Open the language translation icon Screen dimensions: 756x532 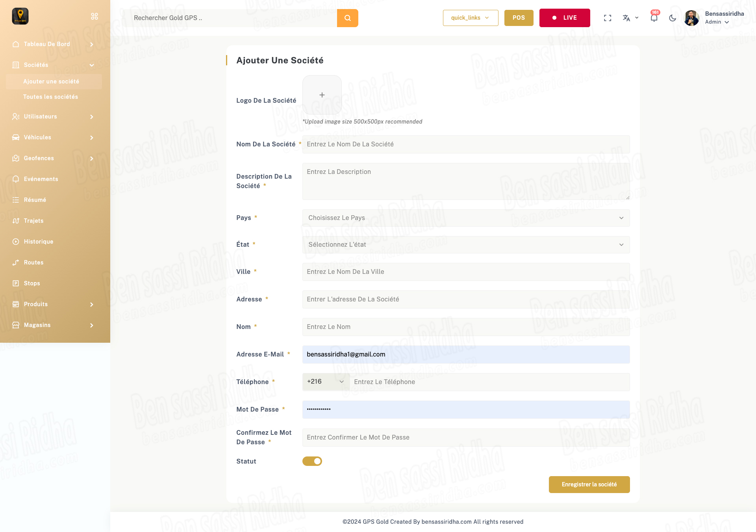tap(626, 18)
